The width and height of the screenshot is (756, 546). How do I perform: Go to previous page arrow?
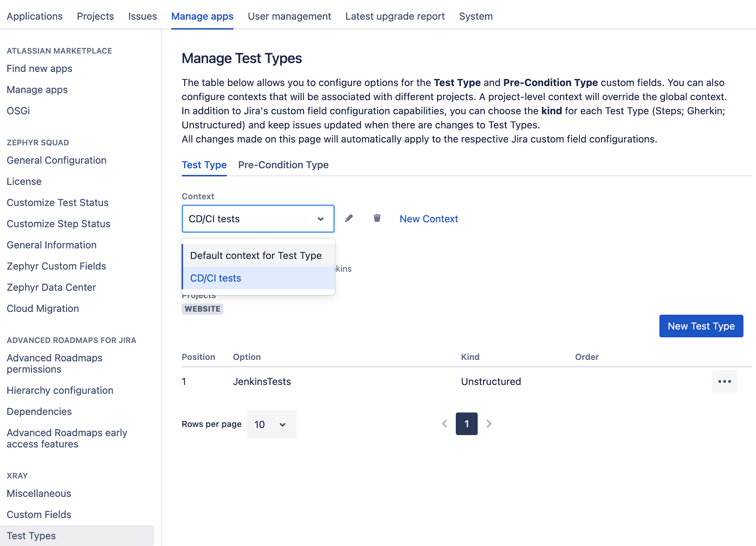[445, 424]
